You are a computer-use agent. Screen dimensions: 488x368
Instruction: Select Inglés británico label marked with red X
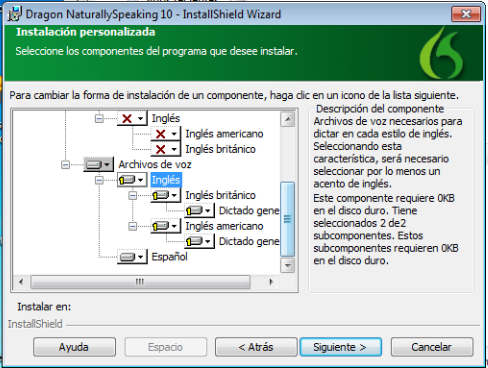(220, 149)
